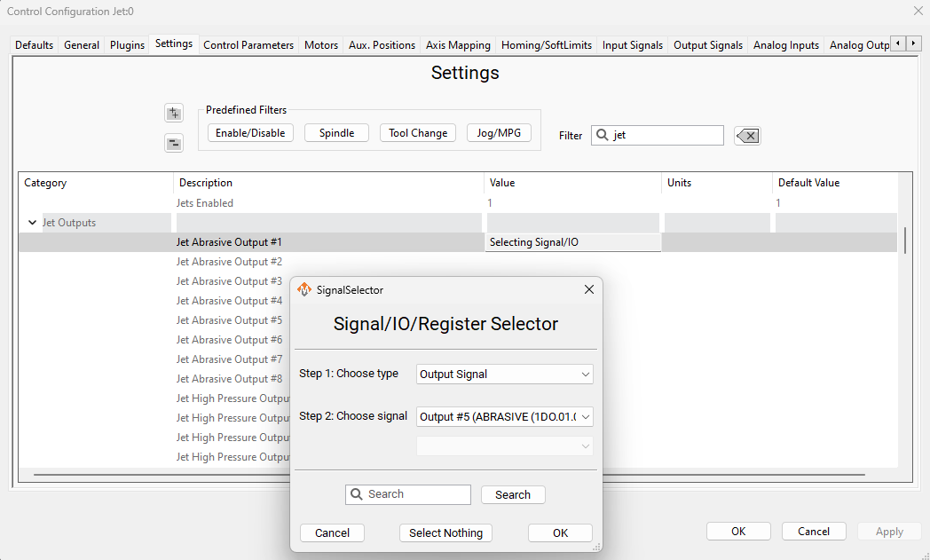
Task: Click the expand-all plus icon
Action: point(174,114)
